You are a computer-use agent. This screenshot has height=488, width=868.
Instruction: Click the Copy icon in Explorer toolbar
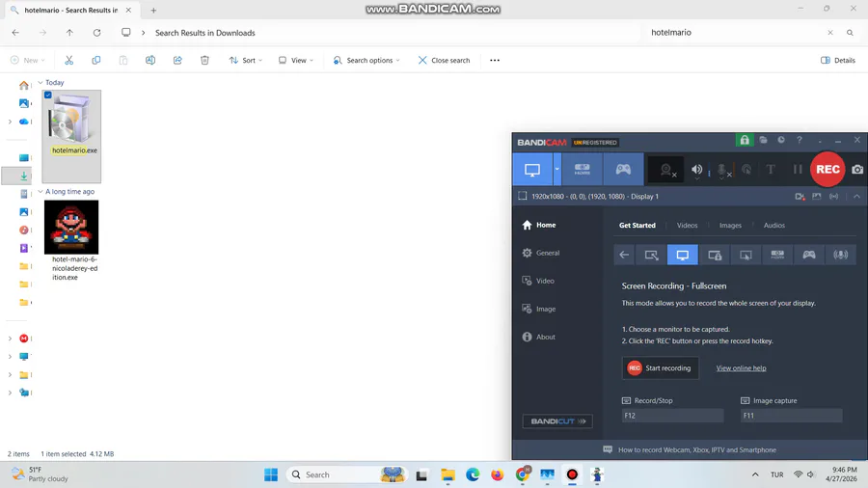pyautogui.click(x=95, y=61)
